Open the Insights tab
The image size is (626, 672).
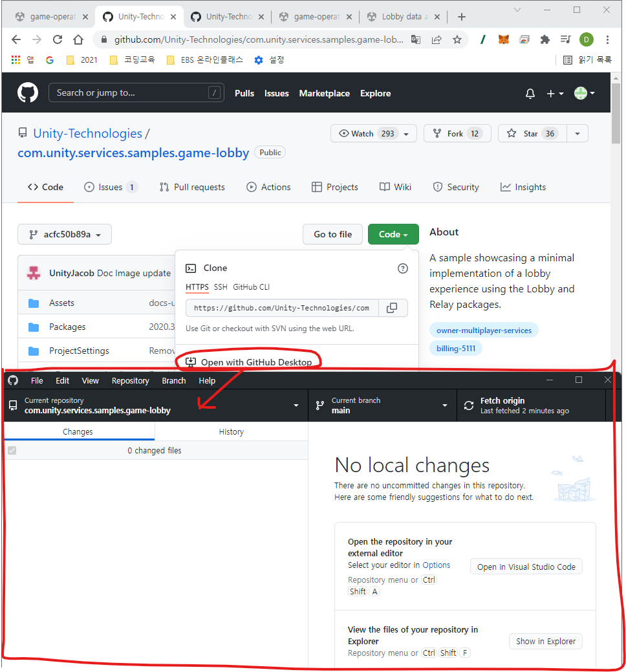pyautogui.click(x=523, y=188)
